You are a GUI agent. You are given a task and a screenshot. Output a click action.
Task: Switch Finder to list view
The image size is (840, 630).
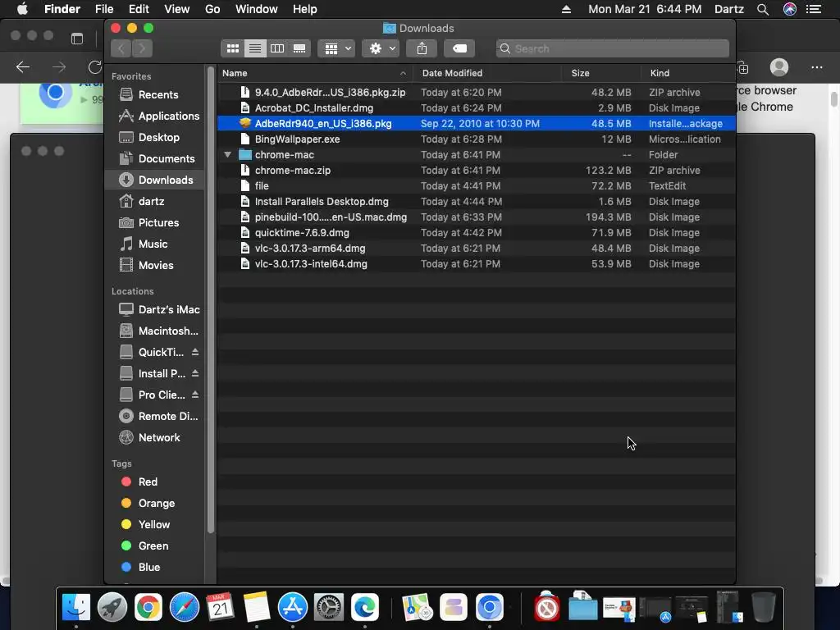pyautogui.click(x=255, y=48)
